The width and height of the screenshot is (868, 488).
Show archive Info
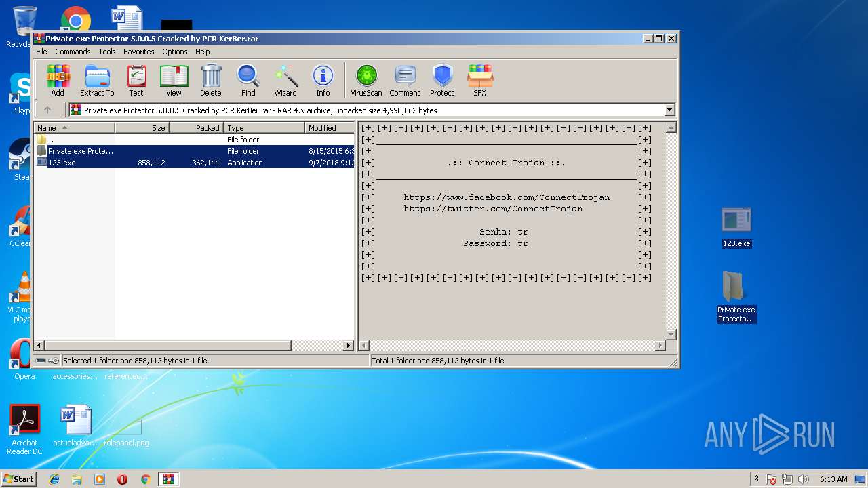[323, 81]
